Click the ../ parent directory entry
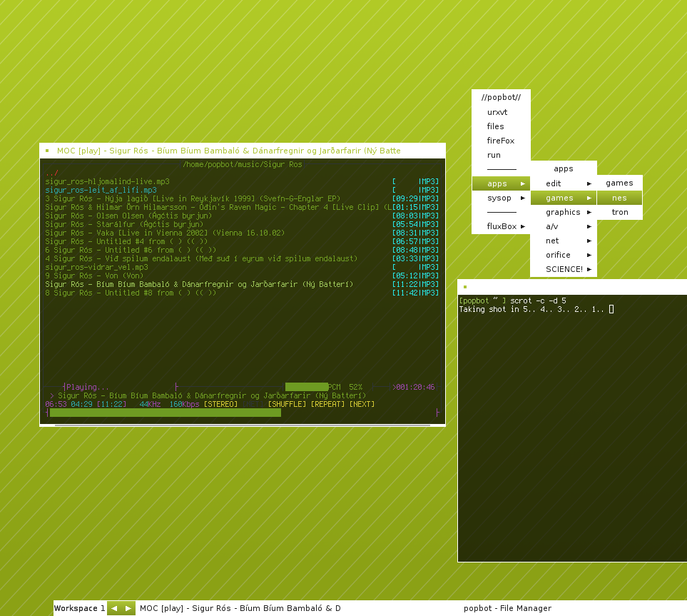Viewport: 687px width, 616px height. (x=51, y=173)
